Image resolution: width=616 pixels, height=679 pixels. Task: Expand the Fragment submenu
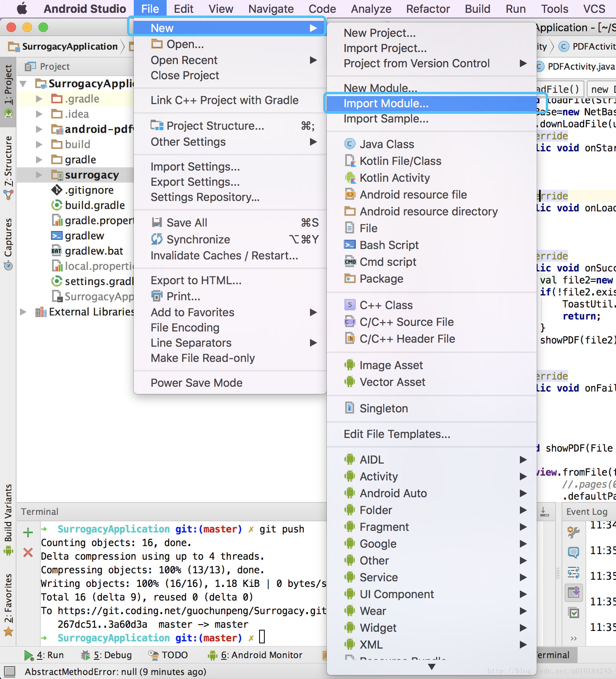[x=432, y=527]
